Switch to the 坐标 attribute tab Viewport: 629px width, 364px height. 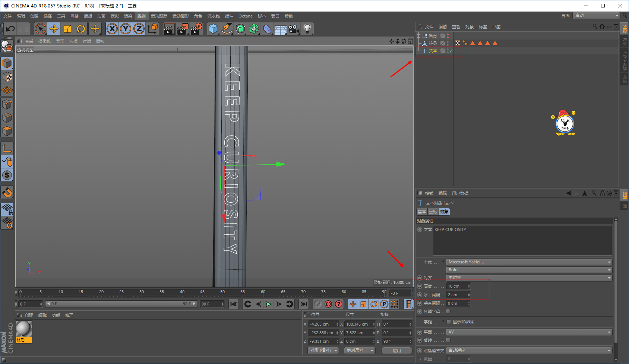pyautogui.click(x=433, y=212)
